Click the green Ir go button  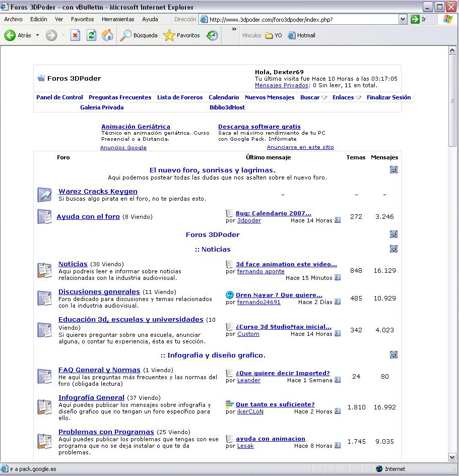click(x=415, y=19)
